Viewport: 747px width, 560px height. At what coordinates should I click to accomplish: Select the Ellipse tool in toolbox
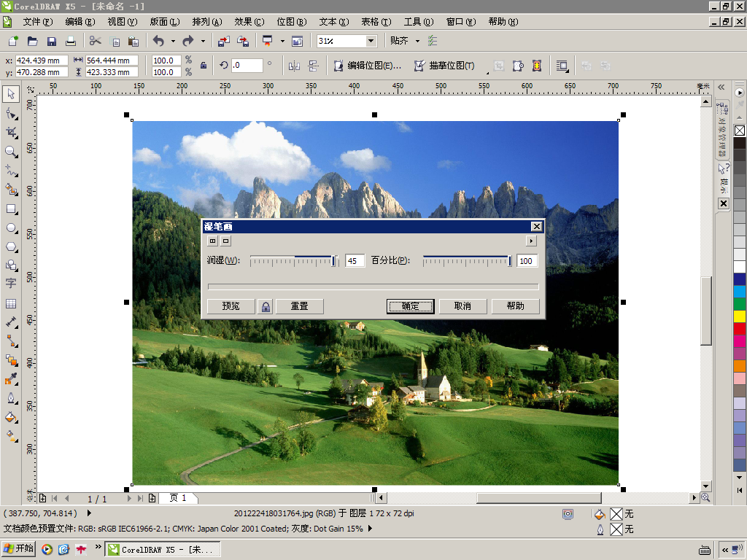(11, 228)
